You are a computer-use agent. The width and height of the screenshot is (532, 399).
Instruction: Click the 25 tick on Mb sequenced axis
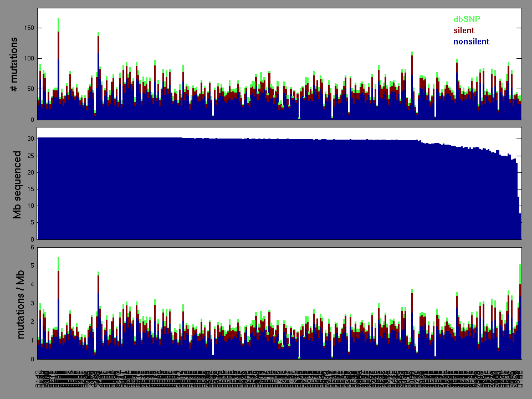(30, 156)
